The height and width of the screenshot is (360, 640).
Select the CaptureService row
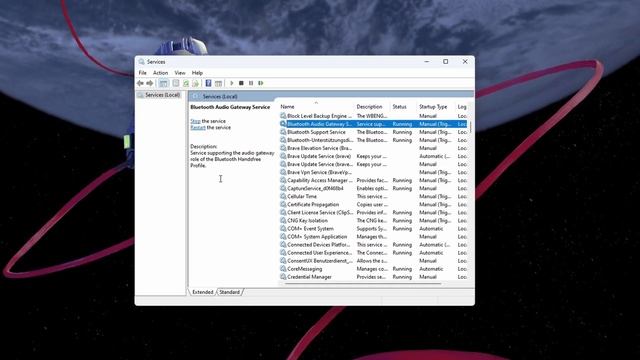click(373, 188)
